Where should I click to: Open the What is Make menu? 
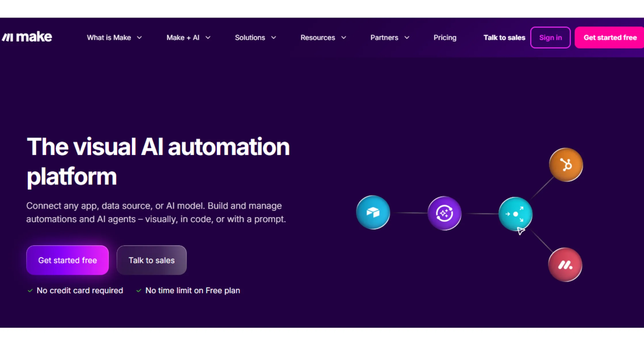[109, 38]
